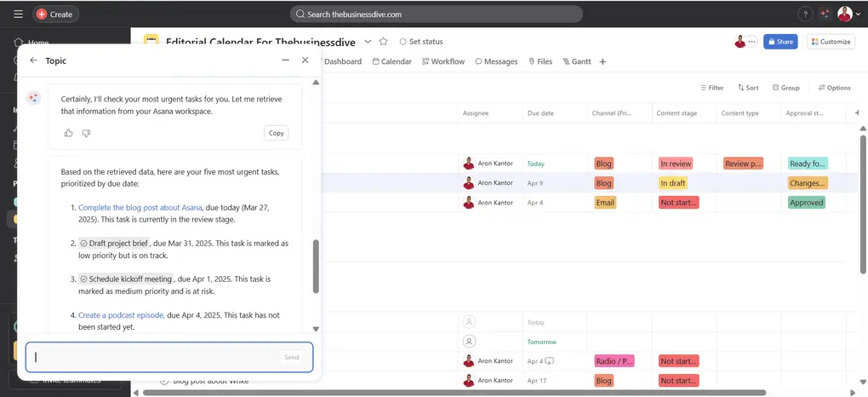This screenshot has width=868, height=397.
Task: Click the Due date column header
Action: [554, 113]
